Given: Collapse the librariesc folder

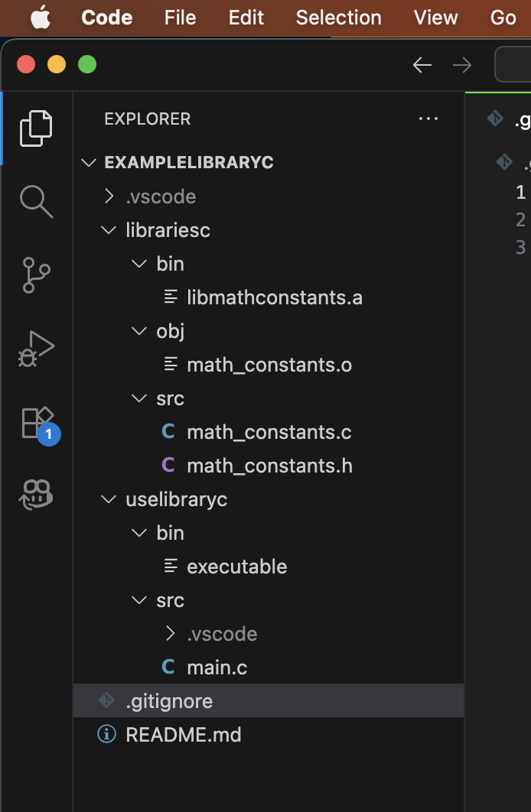Looking at the screenshot, I should 167,230.
